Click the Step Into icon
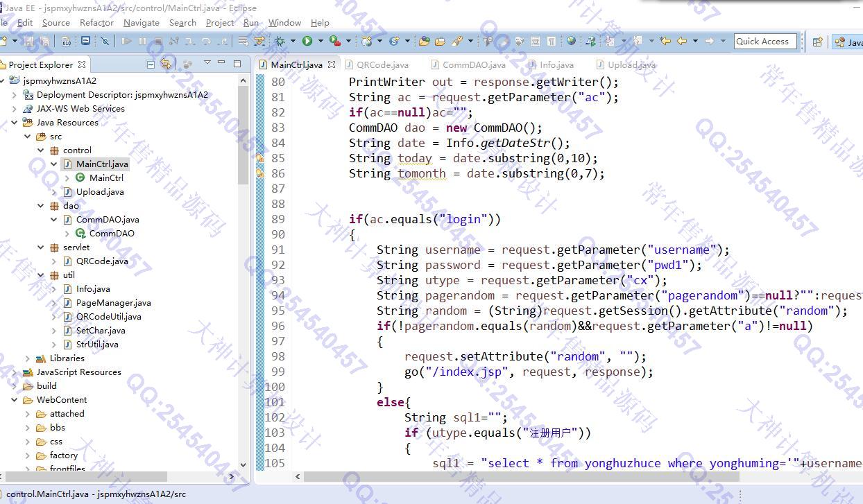This screenshot has width=863, height=504. (x=189, y=41)
